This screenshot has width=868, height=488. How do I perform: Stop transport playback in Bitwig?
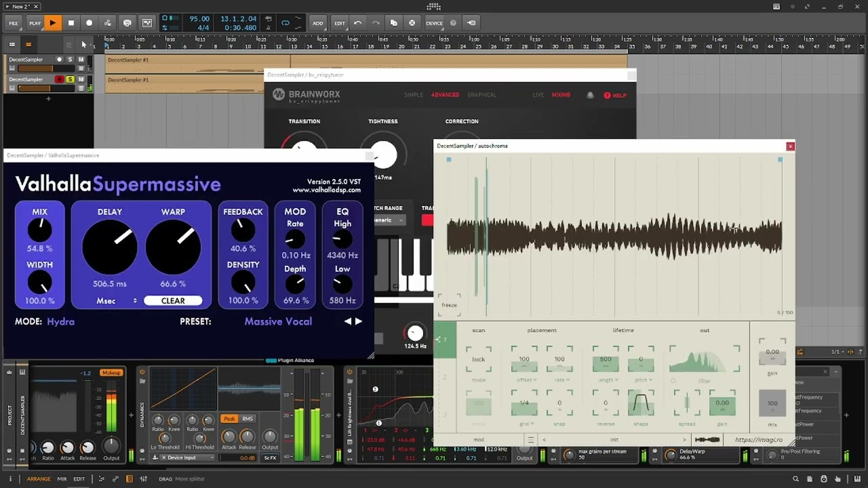(71, 23)
